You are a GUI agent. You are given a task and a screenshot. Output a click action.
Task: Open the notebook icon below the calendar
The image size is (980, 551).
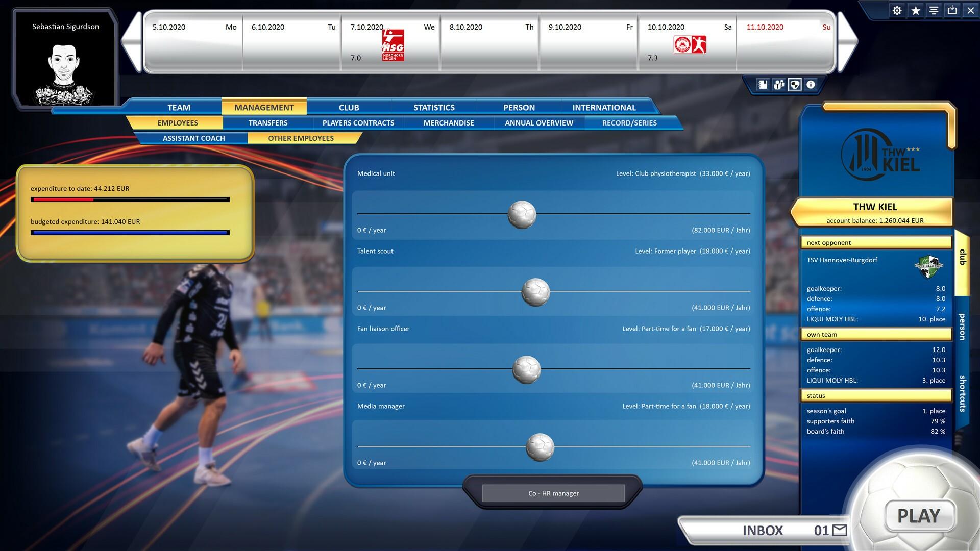pyautogui.click(x=763, y=85)
